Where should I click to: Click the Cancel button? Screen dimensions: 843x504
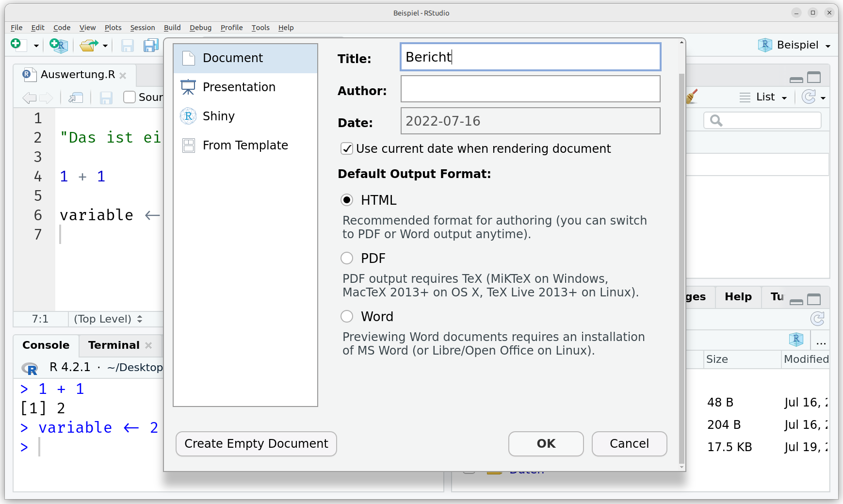click(x=629, y=444)
